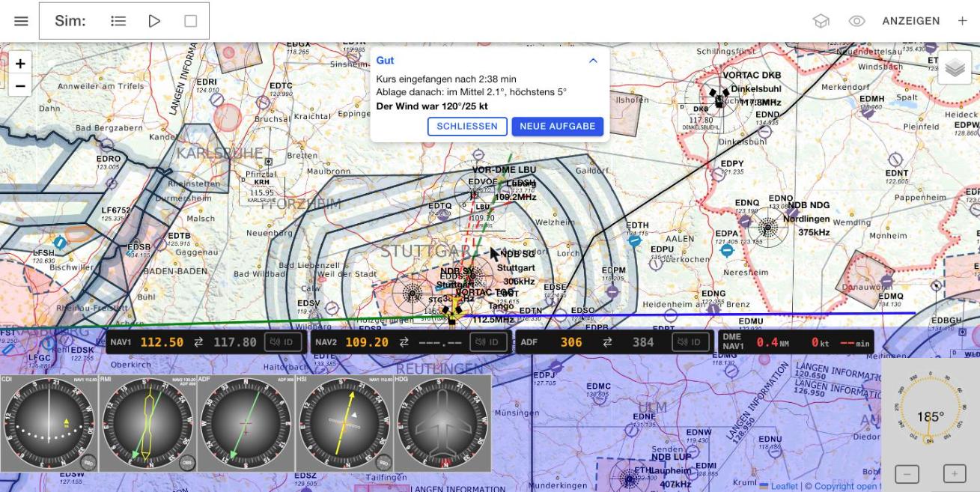Start the simulation with the play button
This screenshot has width=980, height=492.
click(x=154, y=21)
